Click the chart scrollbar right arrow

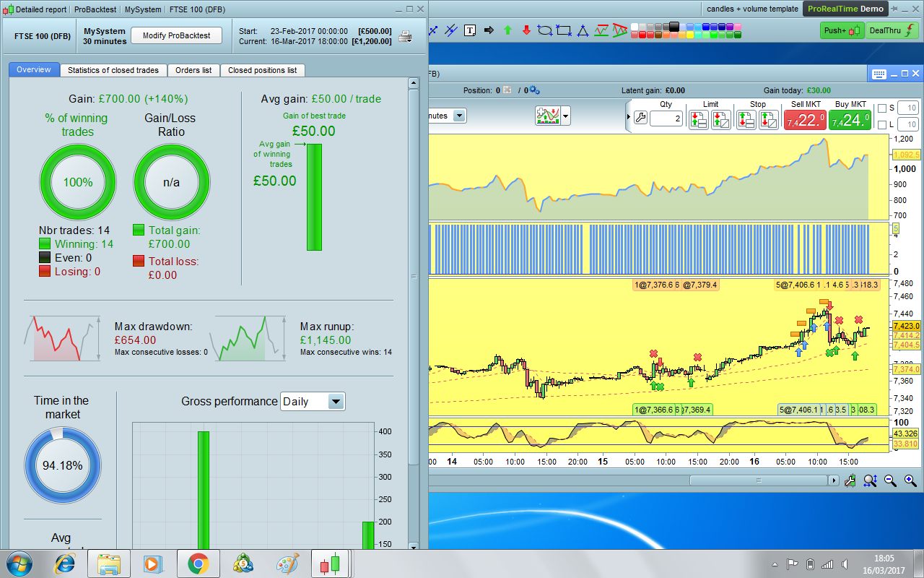[834, 480]
